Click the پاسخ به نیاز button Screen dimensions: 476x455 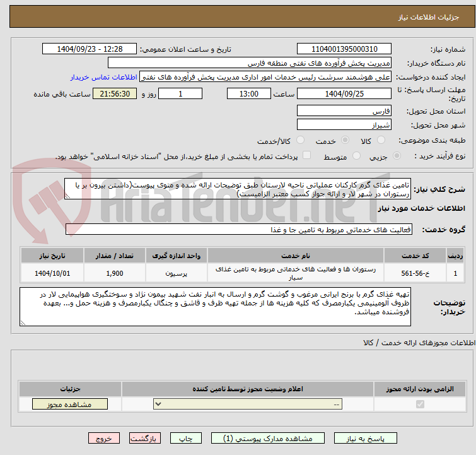coord(365,439)
